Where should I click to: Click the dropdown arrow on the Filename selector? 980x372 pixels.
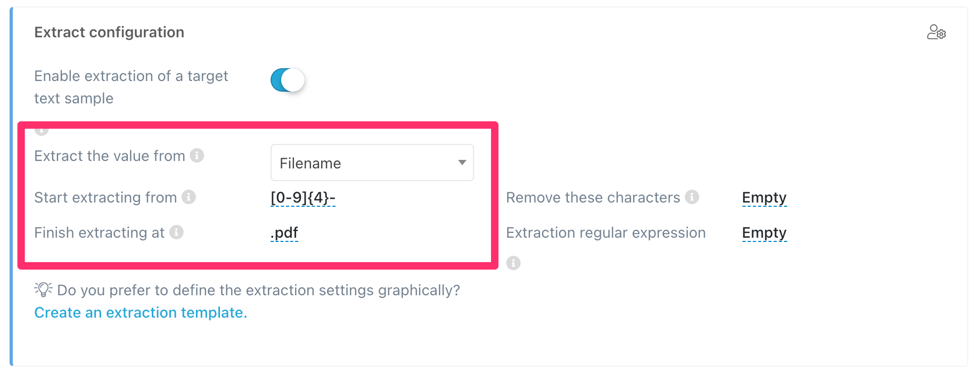pos(461,163)
